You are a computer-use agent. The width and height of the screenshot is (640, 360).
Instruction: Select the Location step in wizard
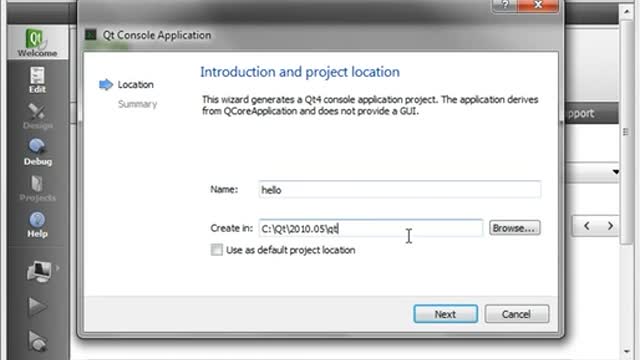tap(136, 84)
